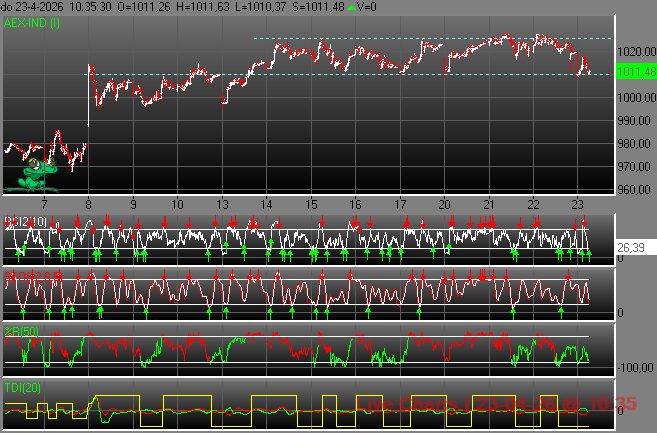Viewport: 657px width, 433px height.
Task: Click the 1020,00 price axis label
Action: [x=634, y=50]
